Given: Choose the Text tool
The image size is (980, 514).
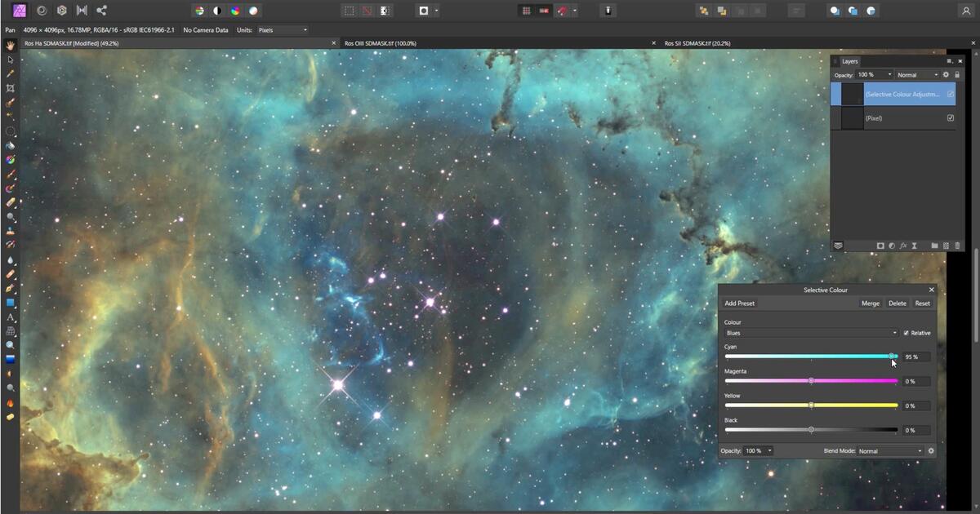Looking at the screenshot, I should coord(10,317).
